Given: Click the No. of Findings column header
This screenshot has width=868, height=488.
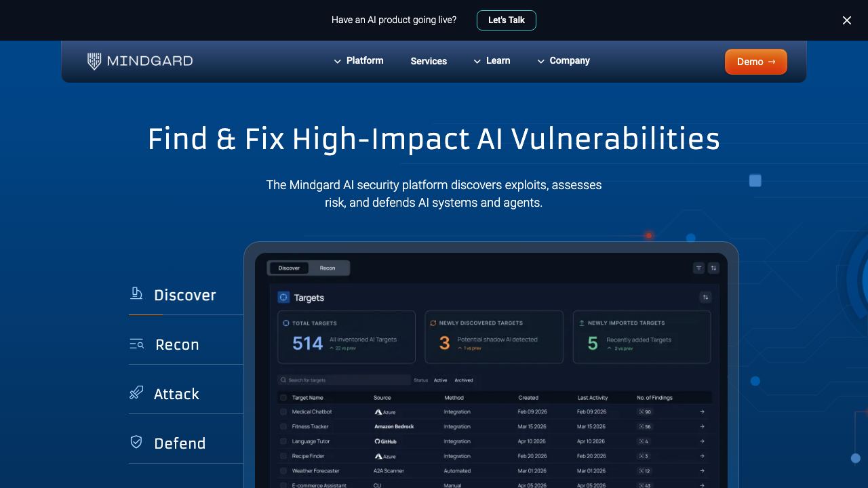Looking at the screenshot, I should (x=654, y=398).
